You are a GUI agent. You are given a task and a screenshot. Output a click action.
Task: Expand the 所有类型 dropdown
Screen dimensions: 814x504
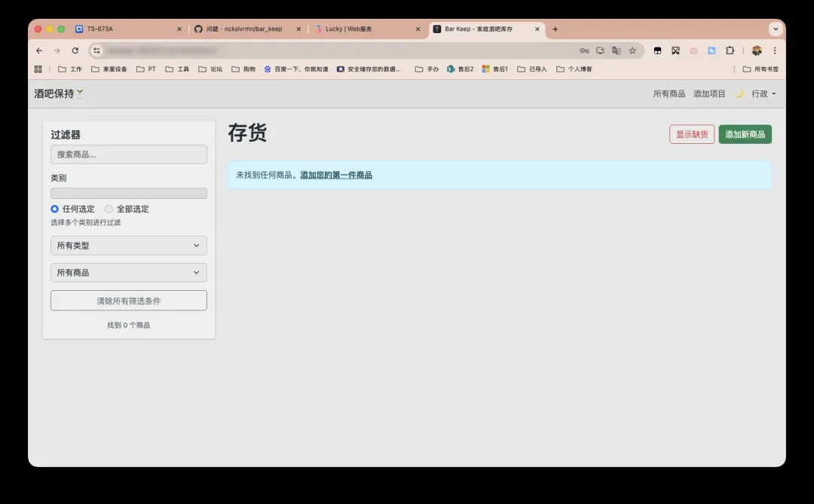tap(128, 246)
